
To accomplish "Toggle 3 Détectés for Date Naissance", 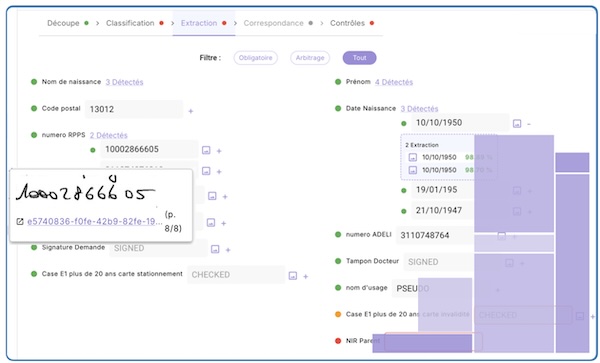I will click(x=419, y=109).
